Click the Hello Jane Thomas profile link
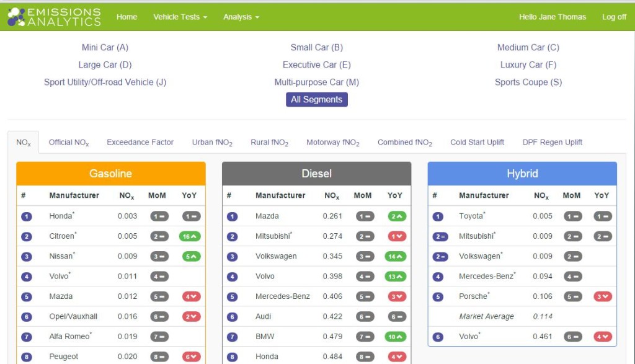Screen dimensions: 635x364 (x=553, y=17)
